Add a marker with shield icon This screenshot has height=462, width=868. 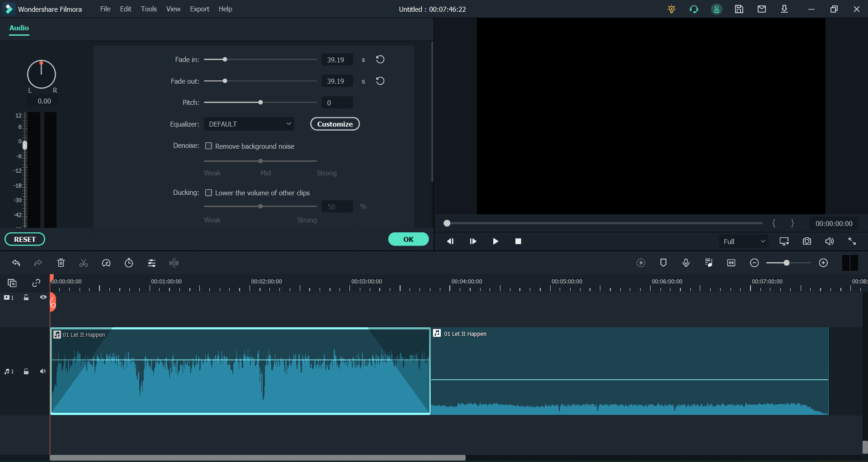[663, 263]
